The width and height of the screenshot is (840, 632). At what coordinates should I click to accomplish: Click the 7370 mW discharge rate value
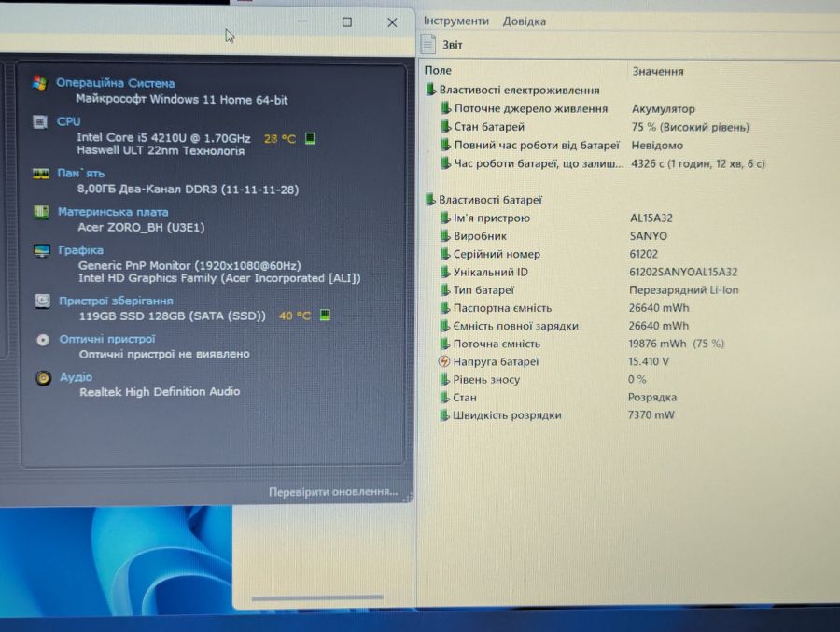point(651,414)
